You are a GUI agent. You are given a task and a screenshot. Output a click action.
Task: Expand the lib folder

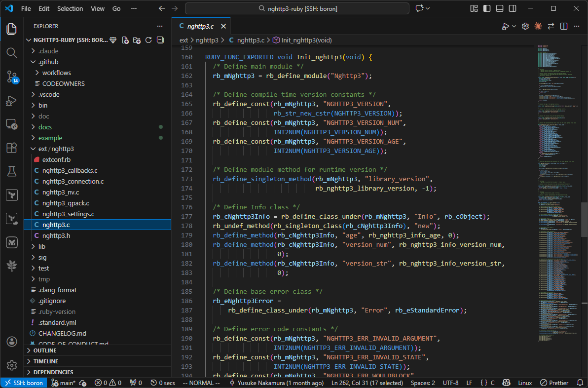point(42,246)
